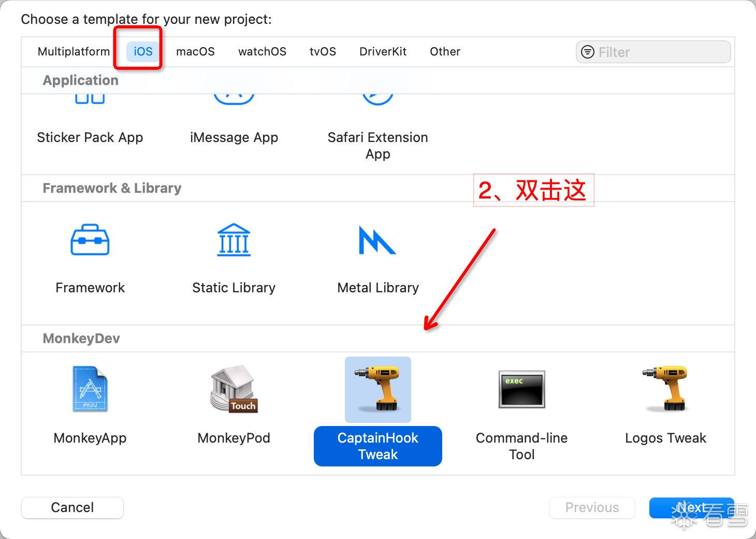Select the CaptainHook Tweak drill icon
The image size is (756, 539).
(x=378, y=390)
